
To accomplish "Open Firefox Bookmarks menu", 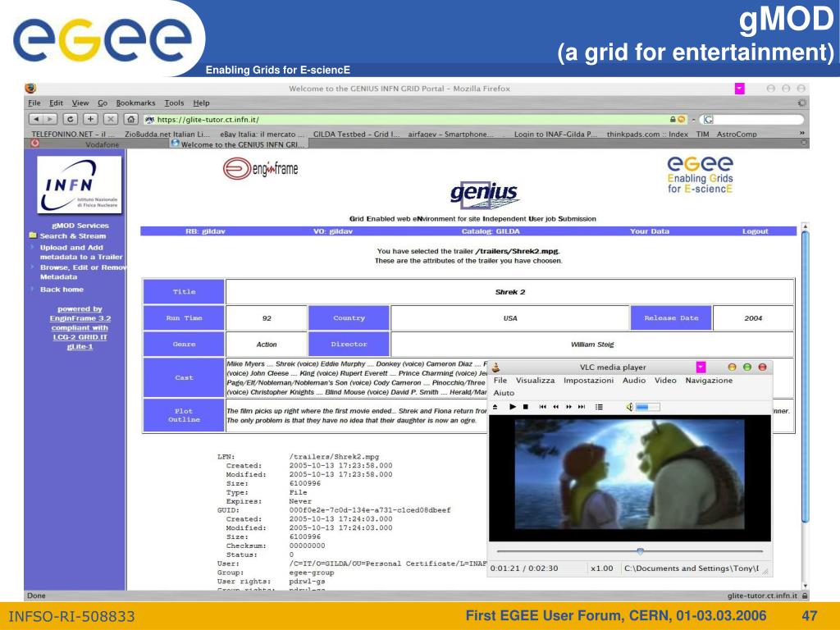I will click(x=135, y=103).
